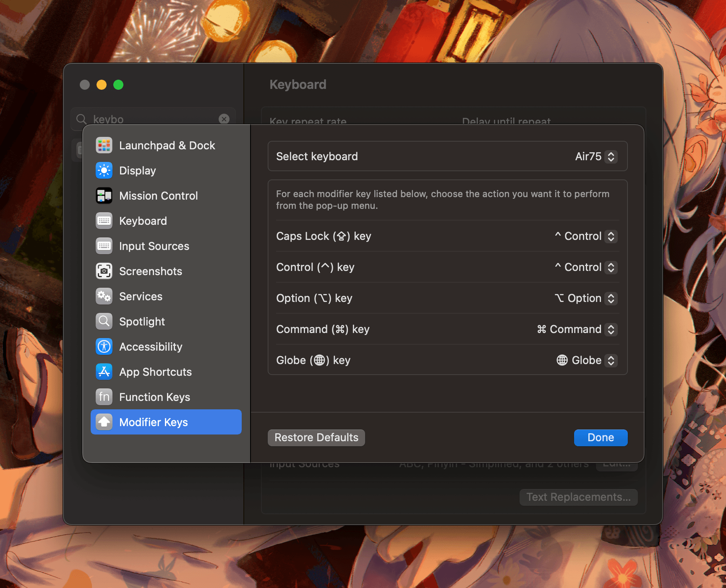Click the Keyboard icon in sidebar list
The image size is (726, 588).
pyautogui.click(x=104, y=221)
